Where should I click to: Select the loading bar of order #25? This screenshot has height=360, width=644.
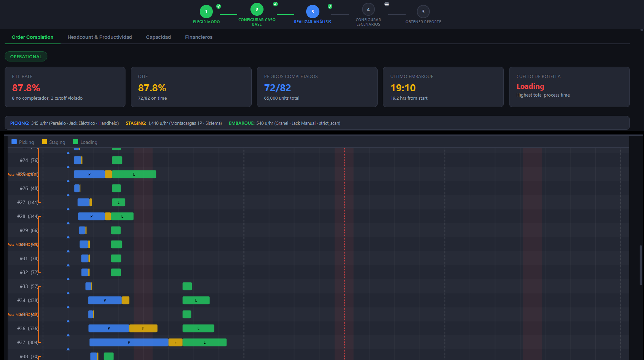click(134, 174)
